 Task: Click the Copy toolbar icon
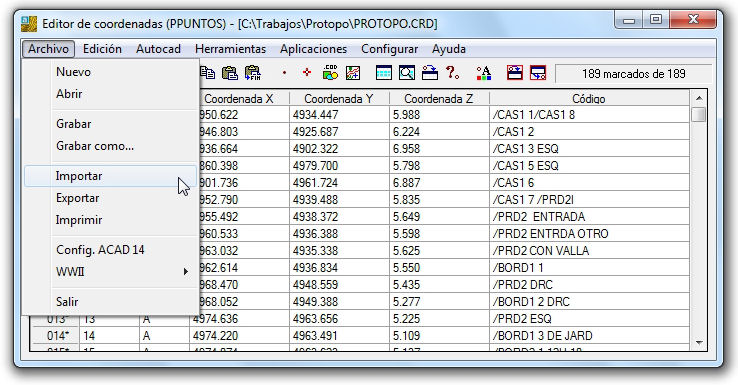tap(207, 73)
